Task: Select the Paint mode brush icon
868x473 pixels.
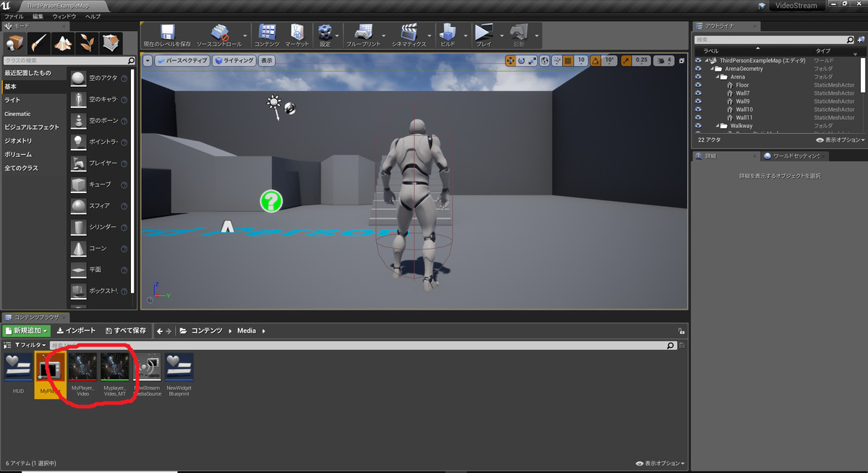Action: coord(39,43)
